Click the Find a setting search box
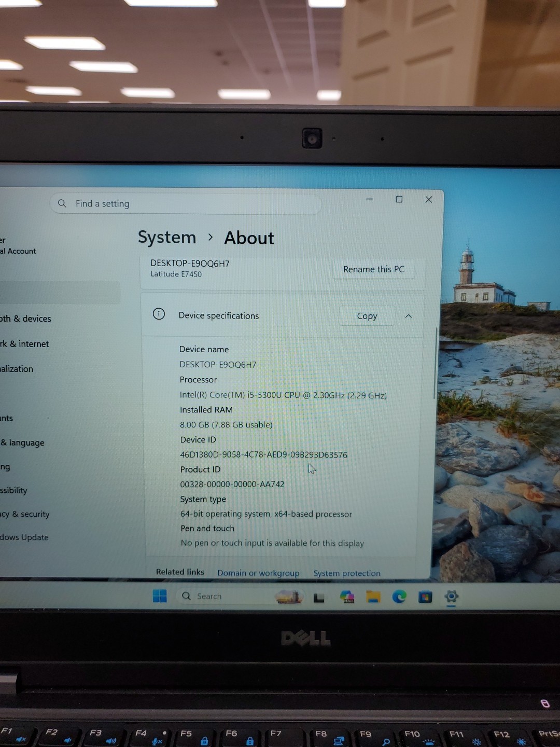The image size is (560, 747). point(186,204)
